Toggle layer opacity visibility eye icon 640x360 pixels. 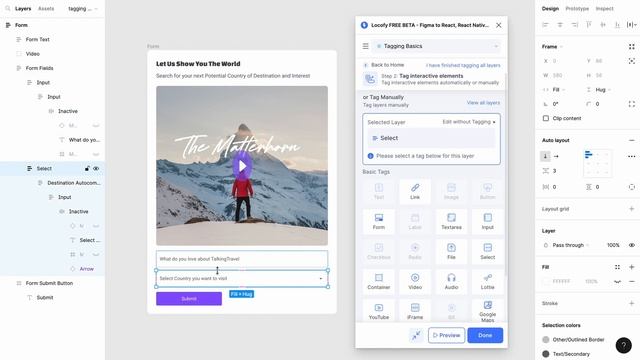pyautogui.click(x=631, y=245)
